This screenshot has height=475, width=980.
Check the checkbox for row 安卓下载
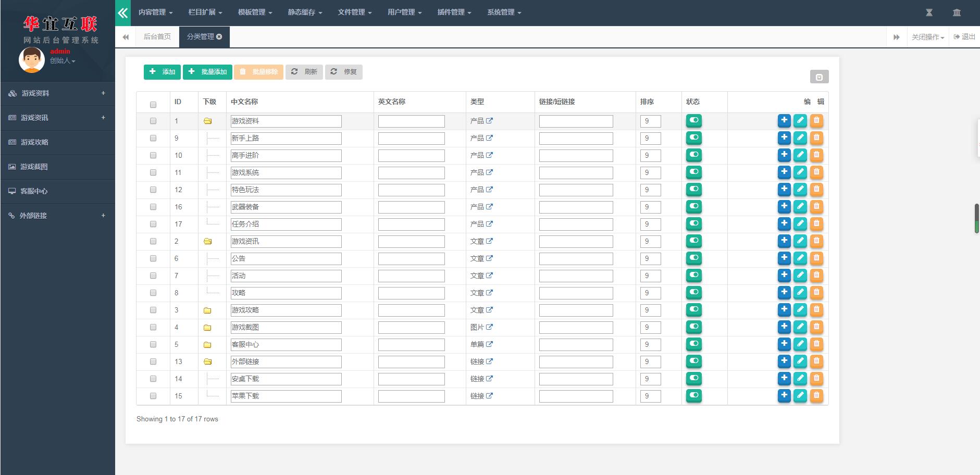(x=153, y=379)
